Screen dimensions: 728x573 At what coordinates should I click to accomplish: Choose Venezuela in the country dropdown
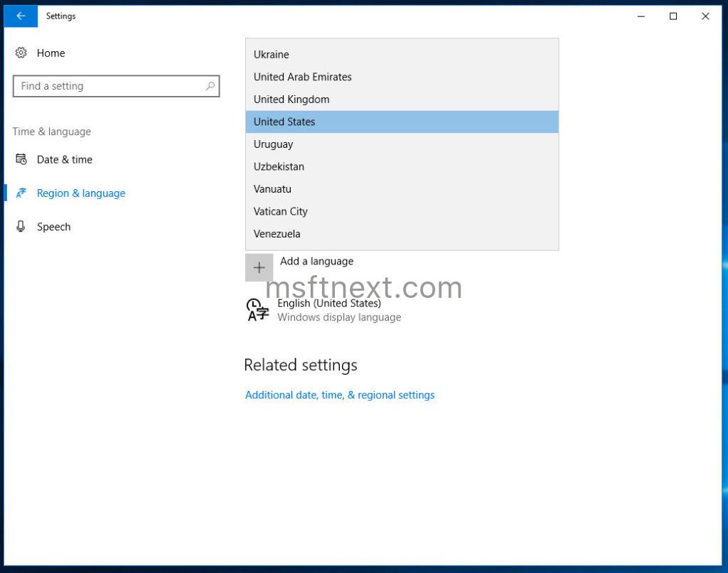tap(277, 233)
